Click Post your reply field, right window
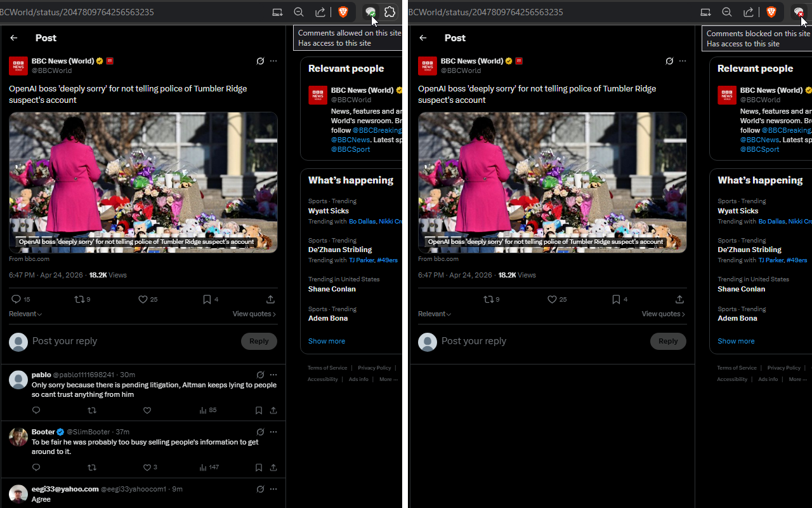 point(542,341)
